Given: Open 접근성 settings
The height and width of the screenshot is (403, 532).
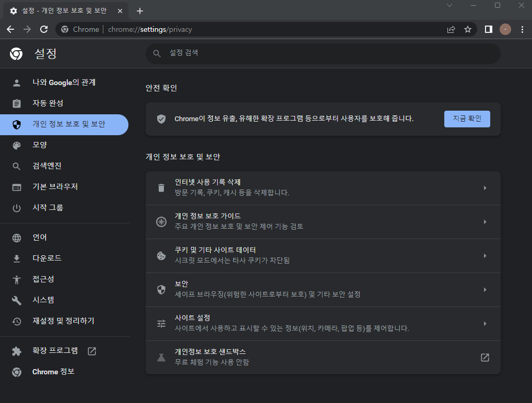Looking at the screenshot, I should coord(64,279).
